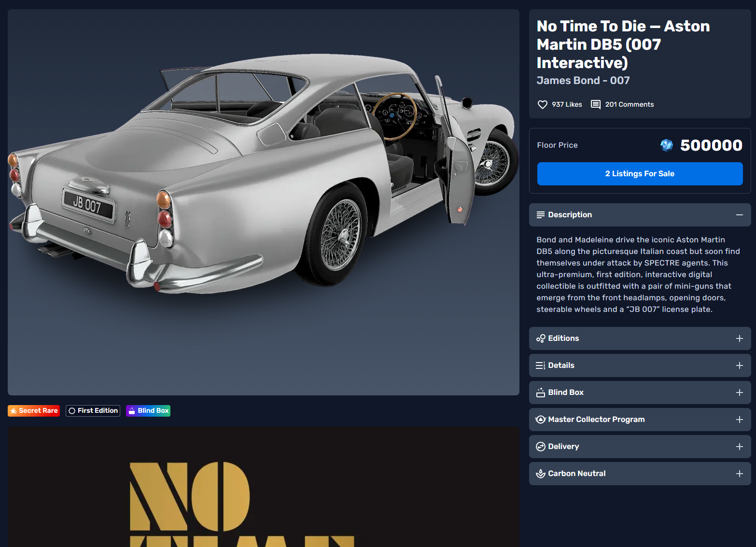Click the Carbon Neutral leaf icon

[x=541, y=474]
